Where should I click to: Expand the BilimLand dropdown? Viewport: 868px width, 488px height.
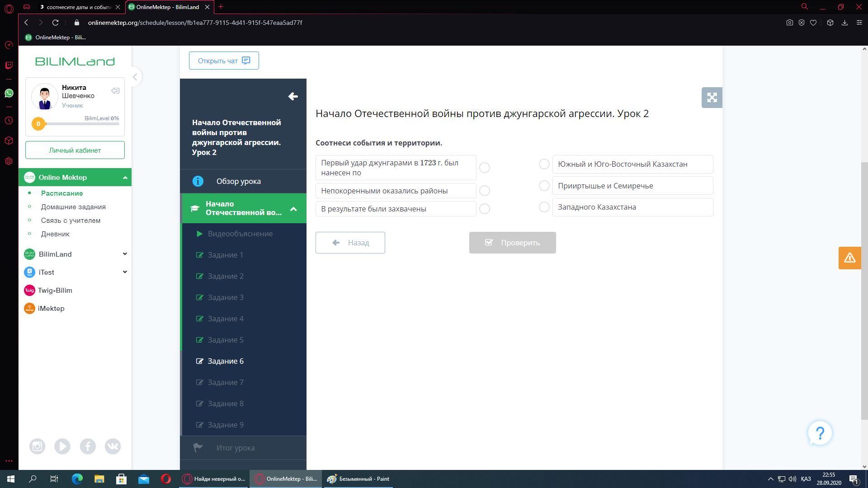125,254
